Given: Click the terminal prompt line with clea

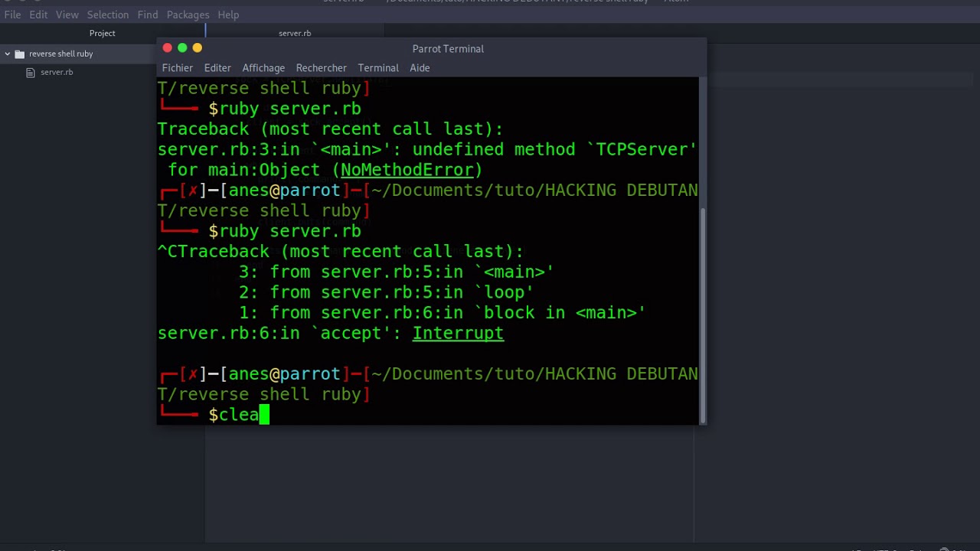Looking at the screenshot, I should coord(214,415).
